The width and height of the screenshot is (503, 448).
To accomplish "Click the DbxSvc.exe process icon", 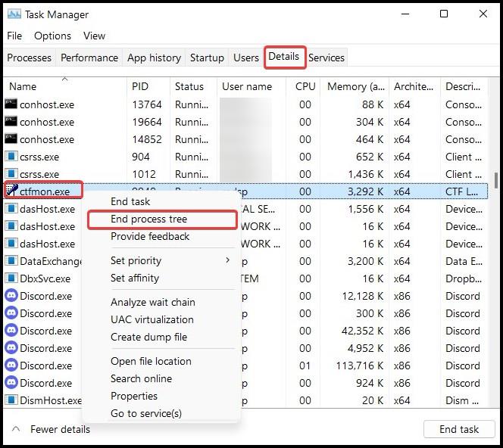I will pos(11,278).
